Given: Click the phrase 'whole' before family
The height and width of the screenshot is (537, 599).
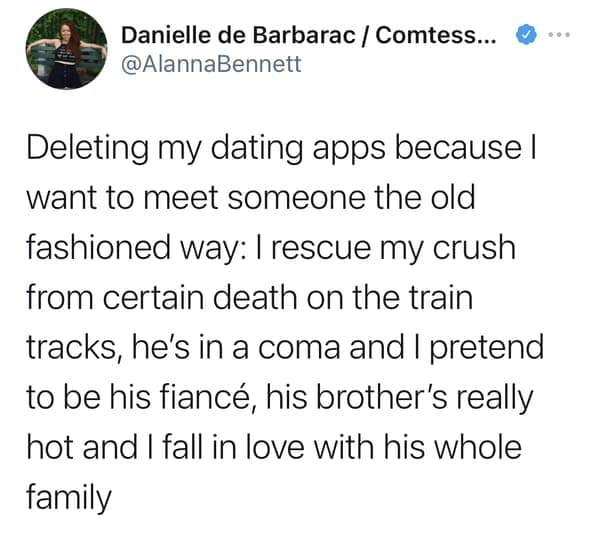Looking at the screenshot, I should tap(478, 446).
